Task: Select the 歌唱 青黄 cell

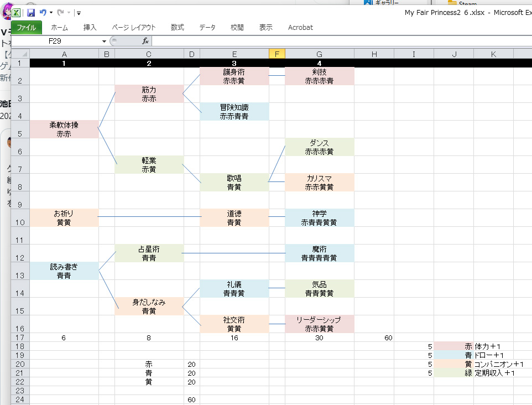Action: [x=234, y=182]
